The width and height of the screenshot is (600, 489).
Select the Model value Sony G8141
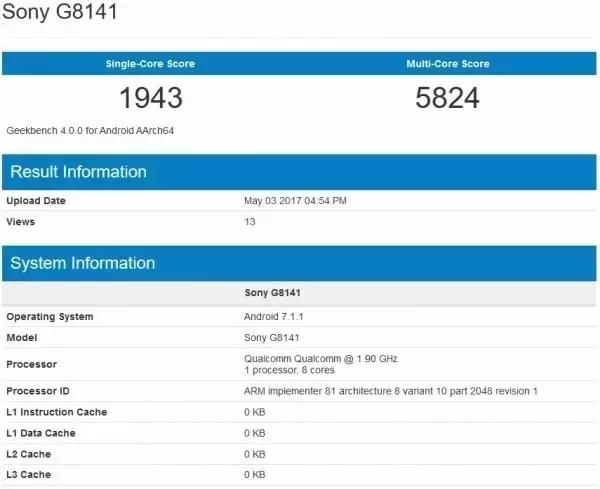pyautogui.click(x=272, y=337)
